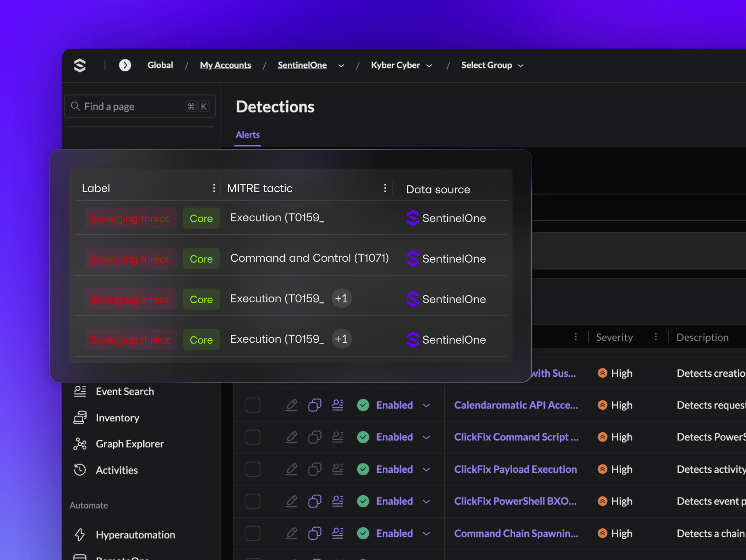This screenshot has height=560, width=746.
Task: Duplicate the ClickFix Command Script rule
Action: (315, 437)
